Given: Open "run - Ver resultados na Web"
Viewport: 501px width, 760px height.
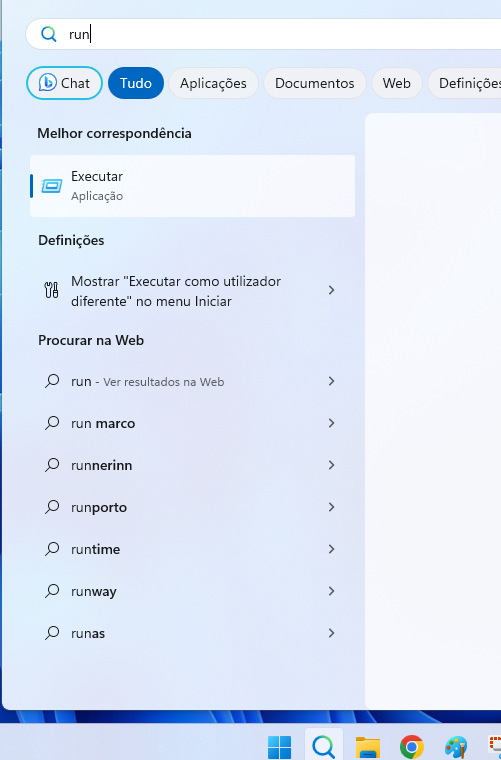Looking at the screenshot, I should (x=192, y=381).
